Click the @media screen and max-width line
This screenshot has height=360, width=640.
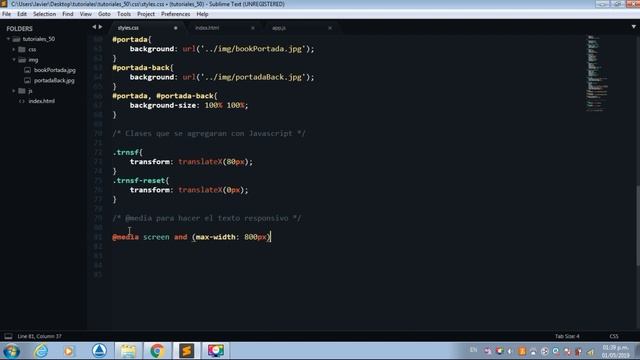[191, 237]
